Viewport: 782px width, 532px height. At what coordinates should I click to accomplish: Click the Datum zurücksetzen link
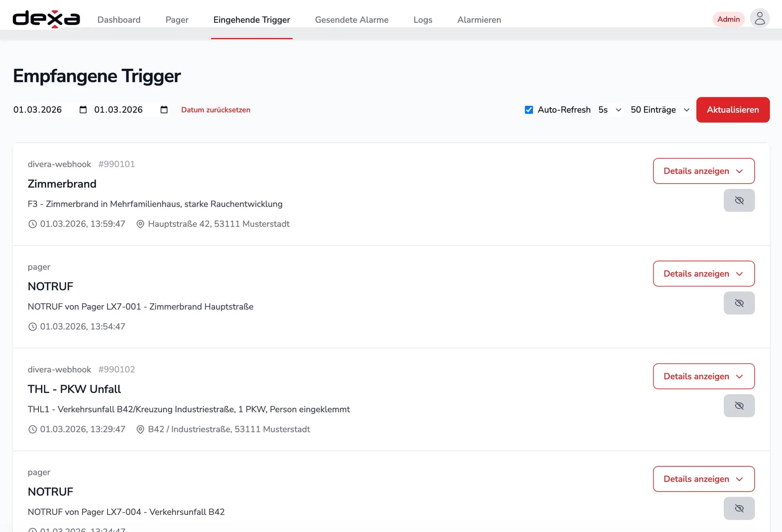coord(215,110)
